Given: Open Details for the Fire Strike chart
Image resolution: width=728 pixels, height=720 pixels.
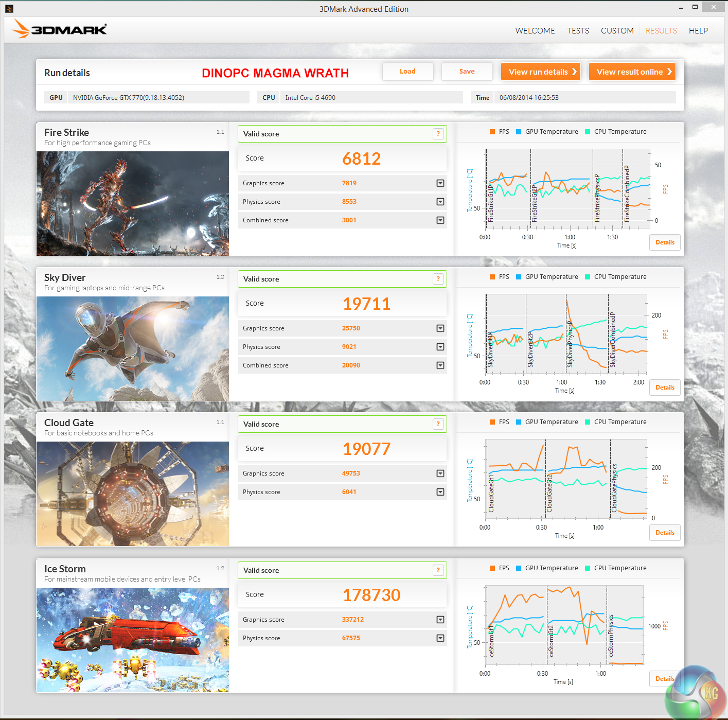Looking at the screenshot, I should [x=665, y=242].
